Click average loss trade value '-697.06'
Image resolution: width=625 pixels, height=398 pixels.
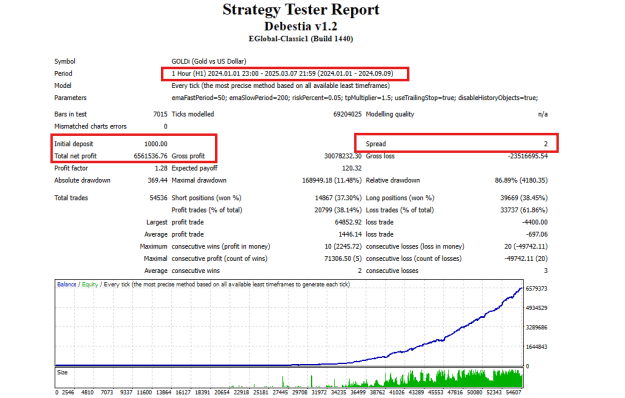click(x=536, y=235)
